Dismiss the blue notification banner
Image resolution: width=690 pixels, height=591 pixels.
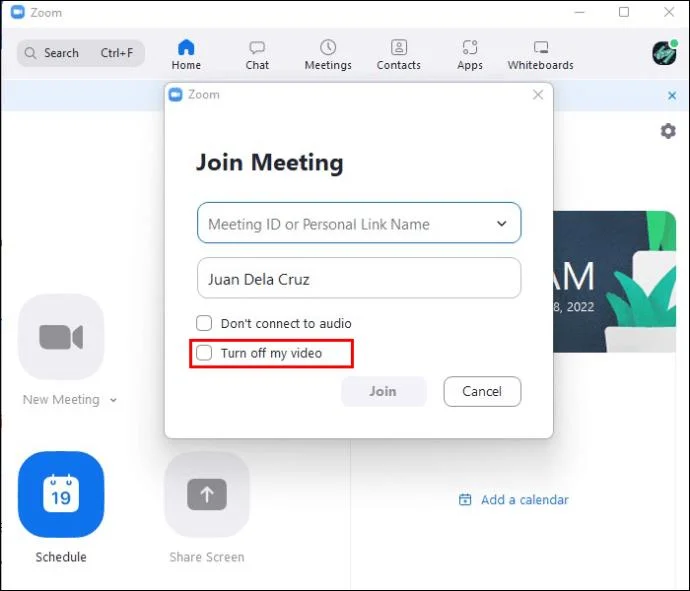[x=672, y=95]
